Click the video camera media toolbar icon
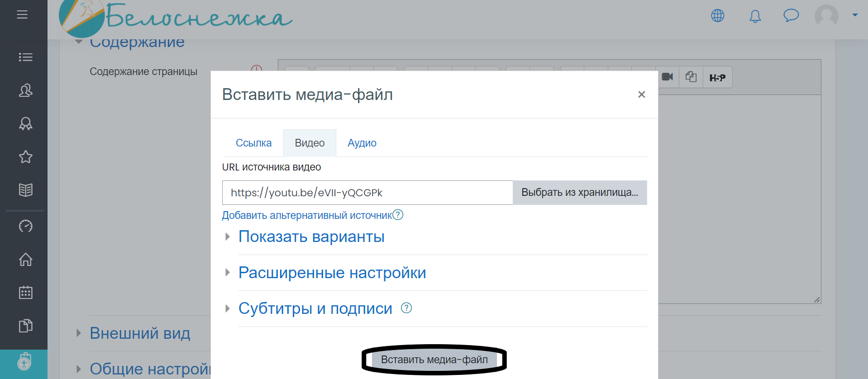Viewport: 868px width, 379px height. click(668, 77)
